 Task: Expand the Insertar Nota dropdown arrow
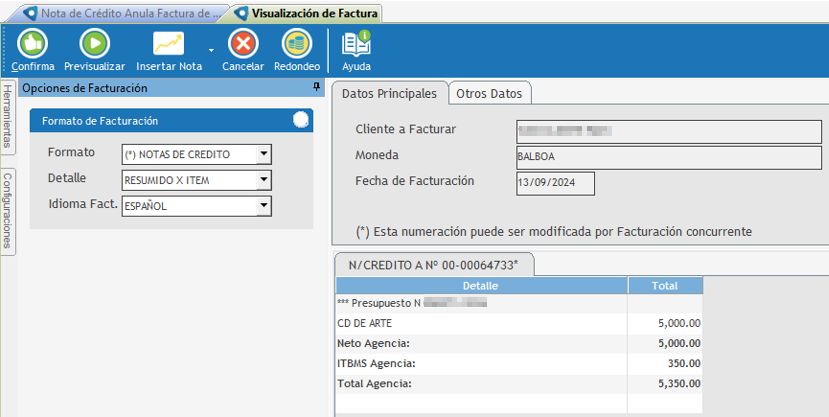[211, 50]
